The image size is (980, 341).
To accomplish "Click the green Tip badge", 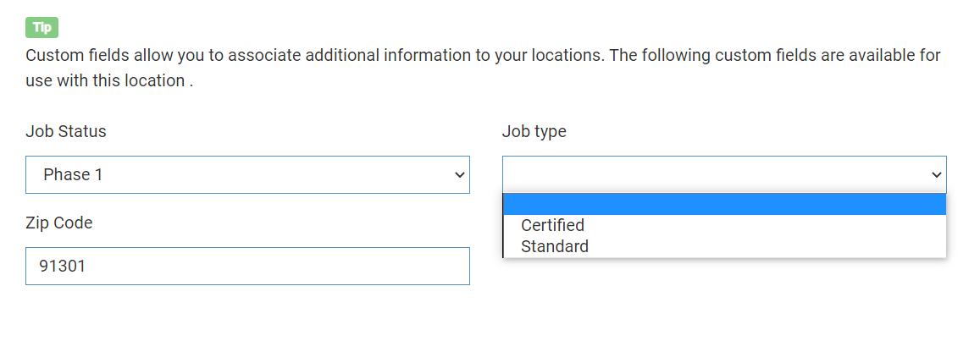I will (42, 27).
